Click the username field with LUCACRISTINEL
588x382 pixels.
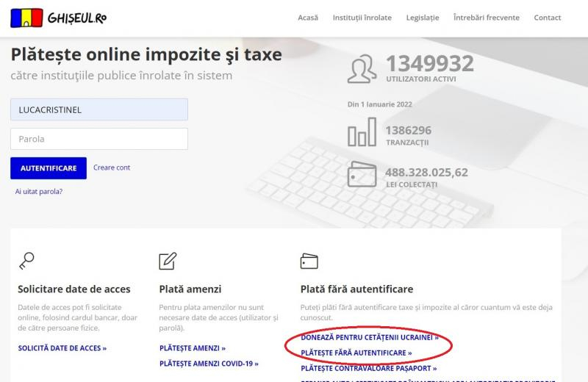tap(99, 109)
